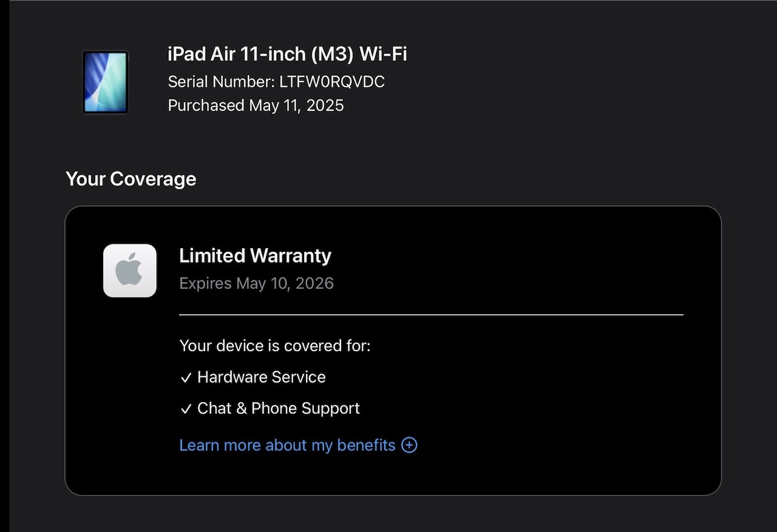Click the Your Coverage heading
The height and width of the screenshot is (532, 777).
click(x=131, y=179)
